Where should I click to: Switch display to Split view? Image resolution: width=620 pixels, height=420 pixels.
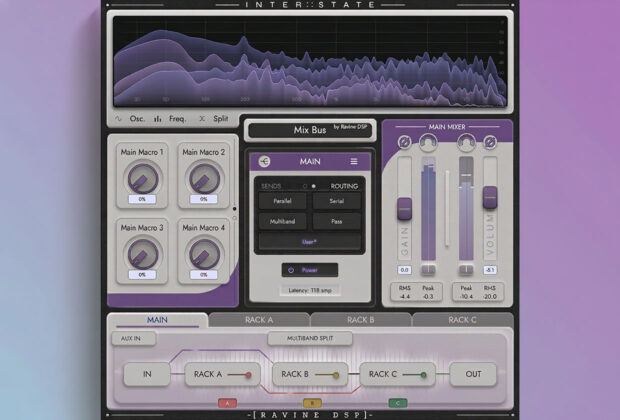214,119
